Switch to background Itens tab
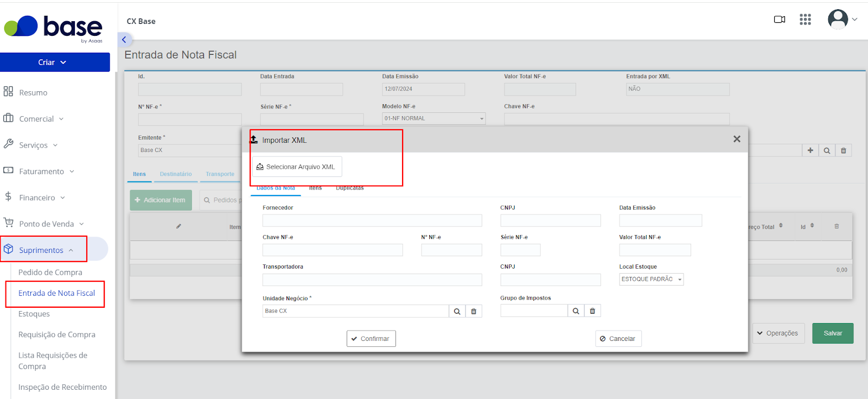This screenshot has height=399, width=868. pos(139,174)
